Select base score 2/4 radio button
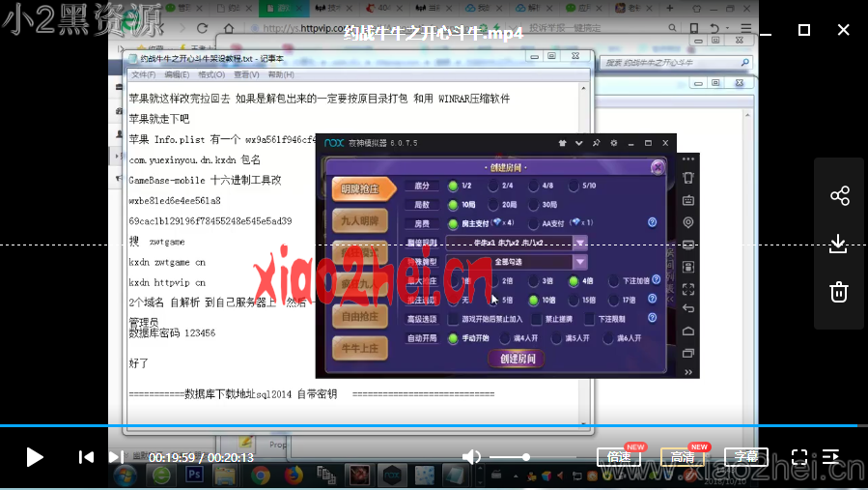The width and height of the screenshot is (868, 490). click(492, 186)
